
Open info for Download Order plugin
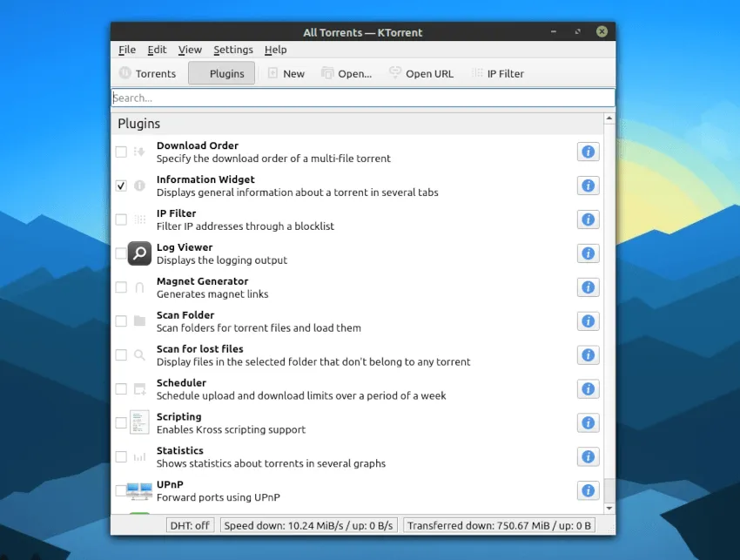click(x=588, y=152)
